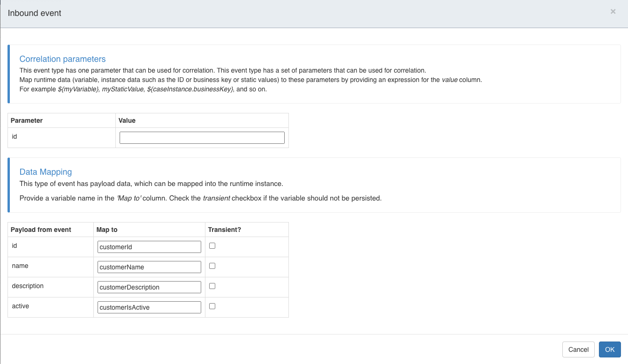Click the Inbound event dialog title
Image resolution: width=628 pixels, height=364 pixels.
click(x=35, y=13)
